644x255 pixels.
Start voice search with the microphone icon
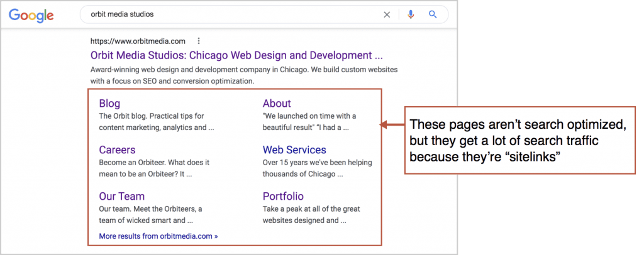coord(411,14)
